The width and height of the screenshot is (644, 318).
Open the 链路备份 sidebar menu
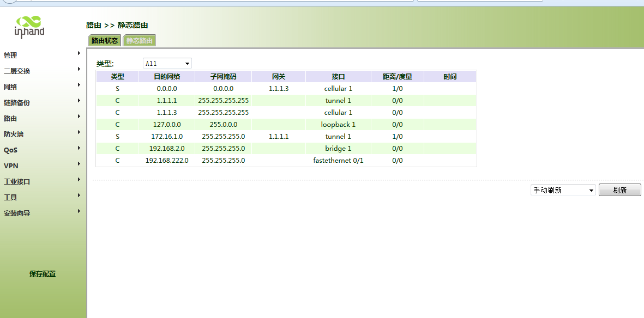(x=17, y=103)
